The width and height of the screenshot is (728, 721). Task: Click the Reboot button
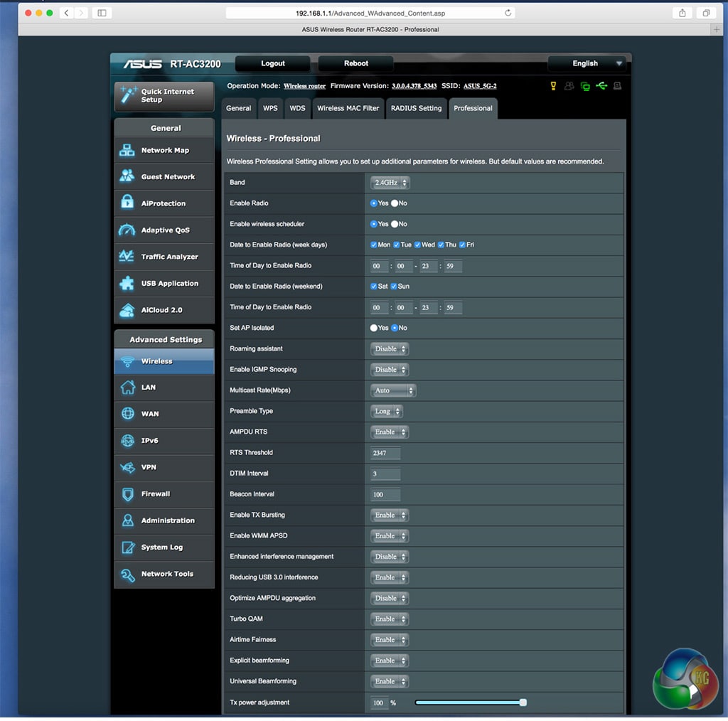point(356,63)
